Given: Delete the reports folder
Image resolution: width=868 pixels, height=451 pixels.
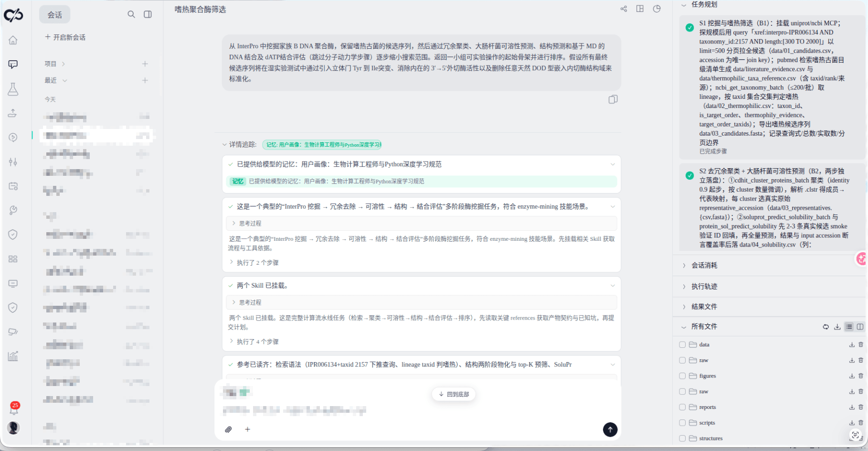Looking at the screenshot, I should point(861,407).
